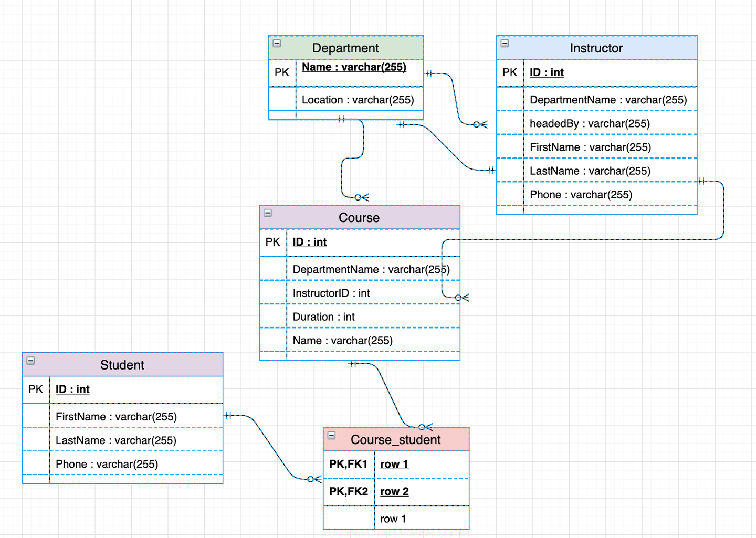Image resolution: width=756 pixels, height=538 pixels.
Task: Select Instructor LastName : varchar(255) row
Action: (x=597, y=171)
